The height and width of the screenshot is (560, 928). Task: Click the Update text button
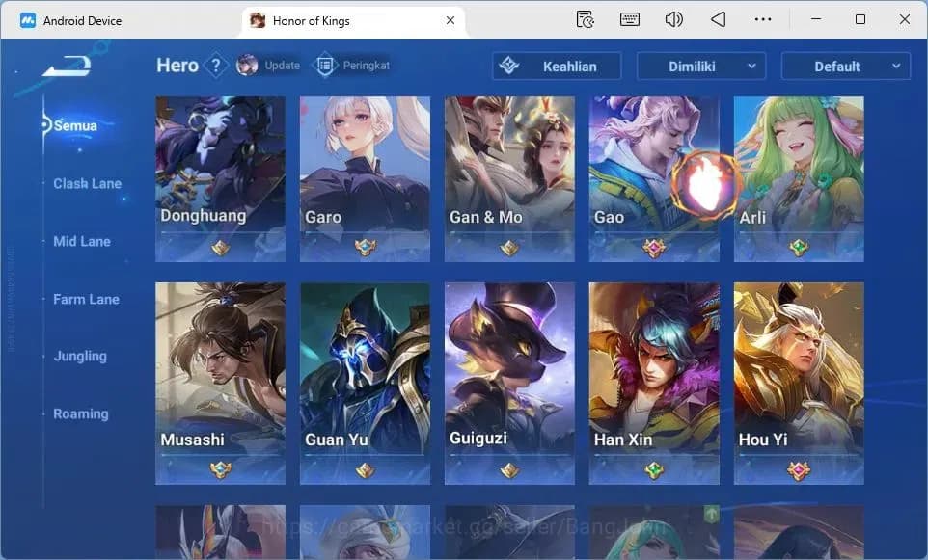click(x=283, y=65)
